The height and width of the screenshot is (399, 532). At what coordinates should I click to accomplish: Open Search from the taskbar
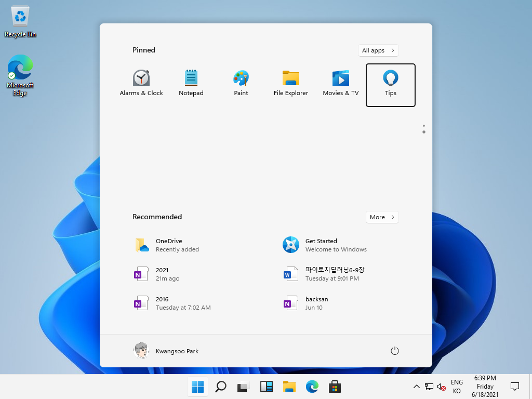220,387
